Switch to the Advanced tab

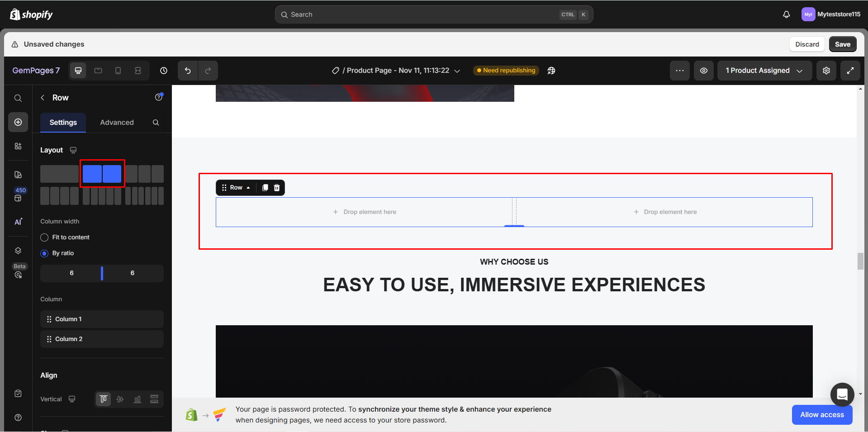pyautogui.click(x=117, y=123)
